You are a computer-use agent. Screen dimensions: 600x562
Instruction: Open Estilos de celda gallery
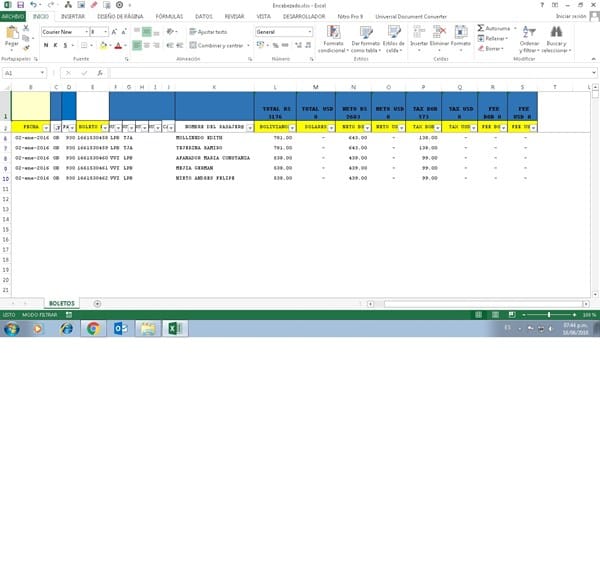393,39
